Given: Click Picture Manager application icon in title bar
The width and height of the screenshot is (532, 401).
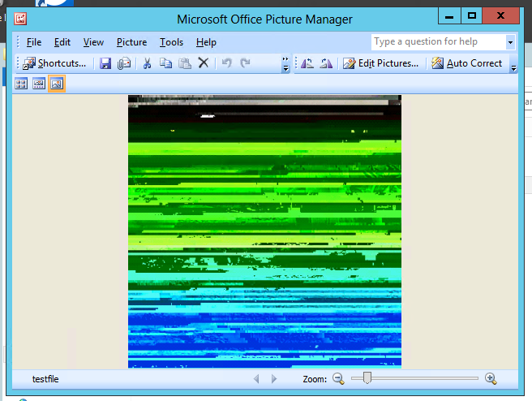Looking at the screenshot, I should point(20,19).
